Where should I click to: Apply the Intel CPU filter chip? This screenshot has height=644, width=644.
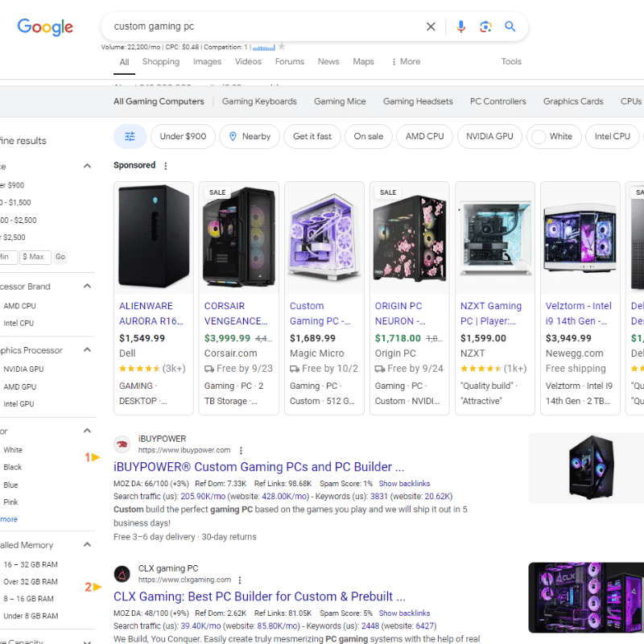[612, 136]
